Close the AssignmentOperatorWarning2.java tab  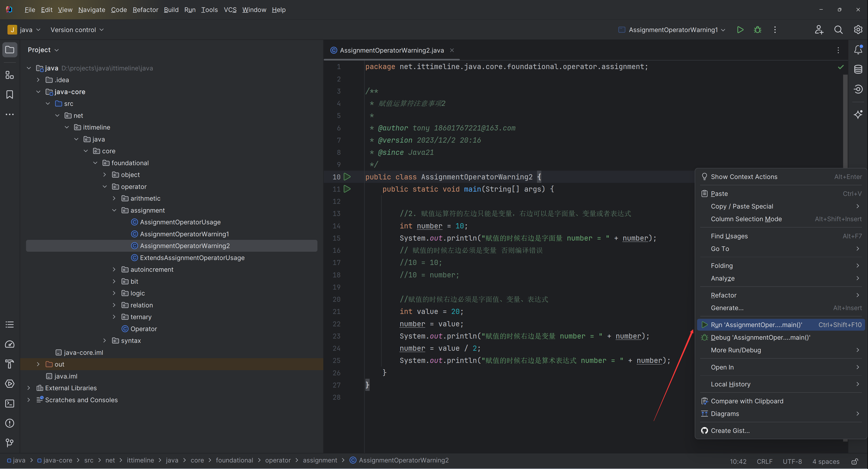452,50
